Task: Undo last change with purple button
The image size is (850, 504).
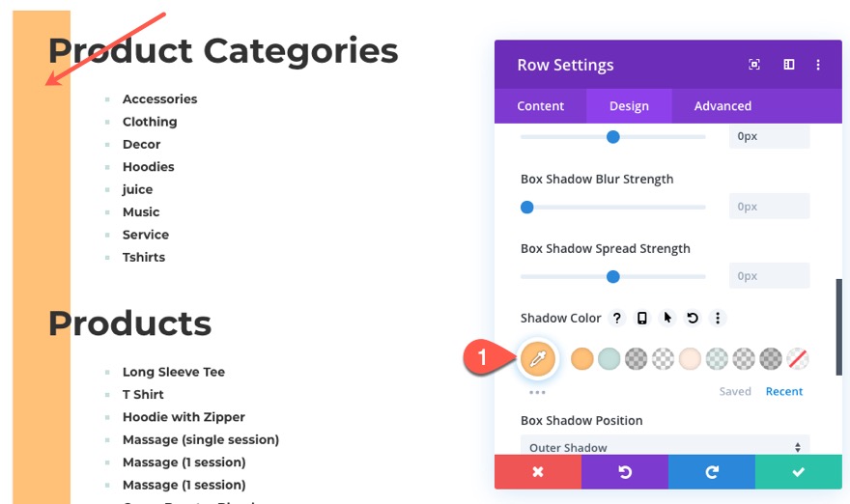Action: point(625,472)
